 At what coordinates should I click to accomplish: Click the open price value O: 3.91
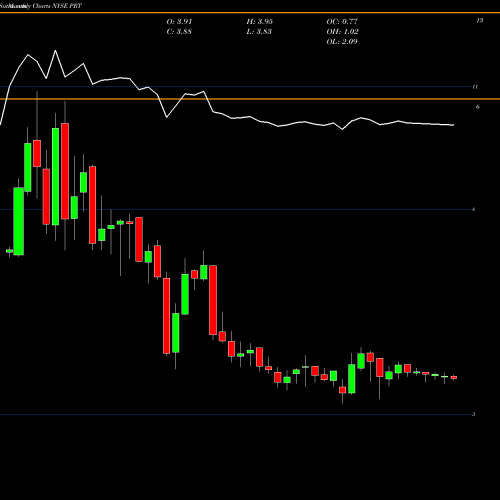(179, 22)
